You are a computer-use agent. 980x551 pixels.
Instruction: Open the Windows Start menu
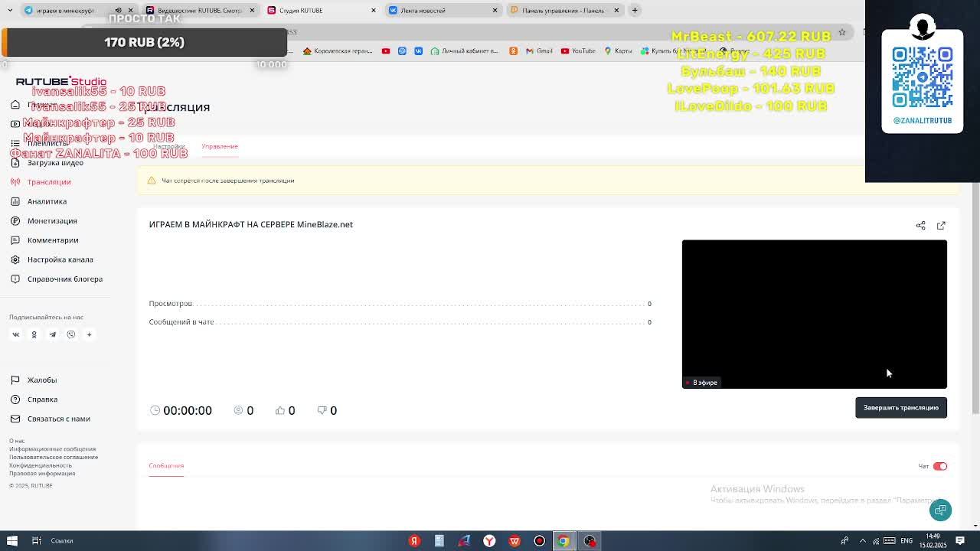(12, 541)
